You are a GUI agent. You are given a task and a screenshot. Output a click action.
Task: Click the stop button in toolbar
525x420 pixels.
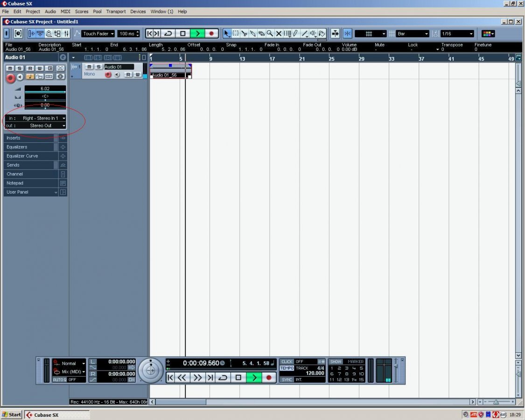point(183,34)
